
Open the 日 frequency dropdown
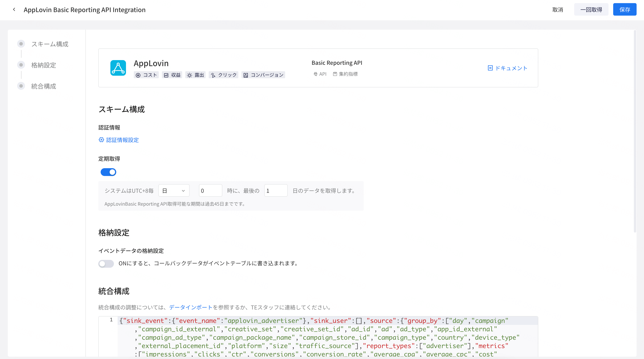pyautogui.click(x=174, y=191)
